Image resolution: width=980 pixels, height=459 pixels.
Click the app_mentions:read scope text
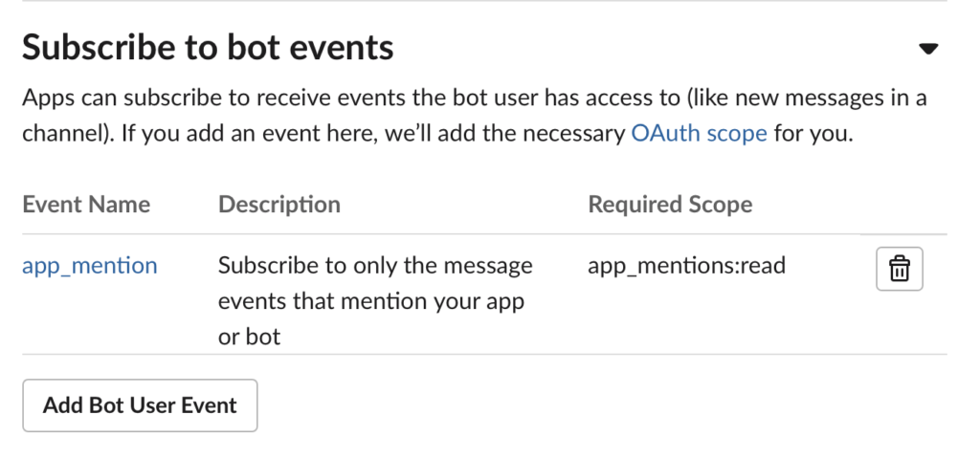[686, 266]
